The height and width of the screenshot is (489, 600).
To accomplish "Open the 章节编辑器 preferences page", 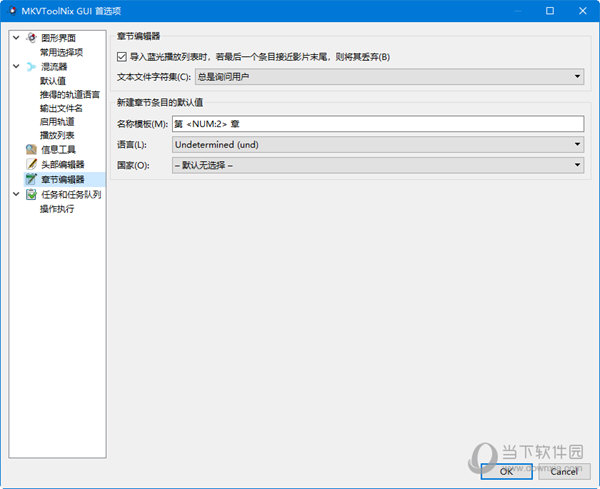I will [63, 179].
